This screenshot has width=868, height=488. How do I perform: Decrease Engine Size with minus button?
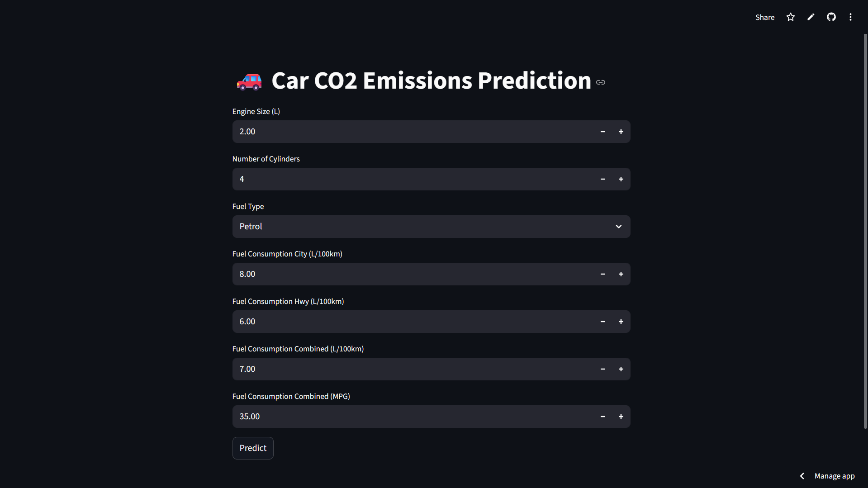[x=603, y=132]
